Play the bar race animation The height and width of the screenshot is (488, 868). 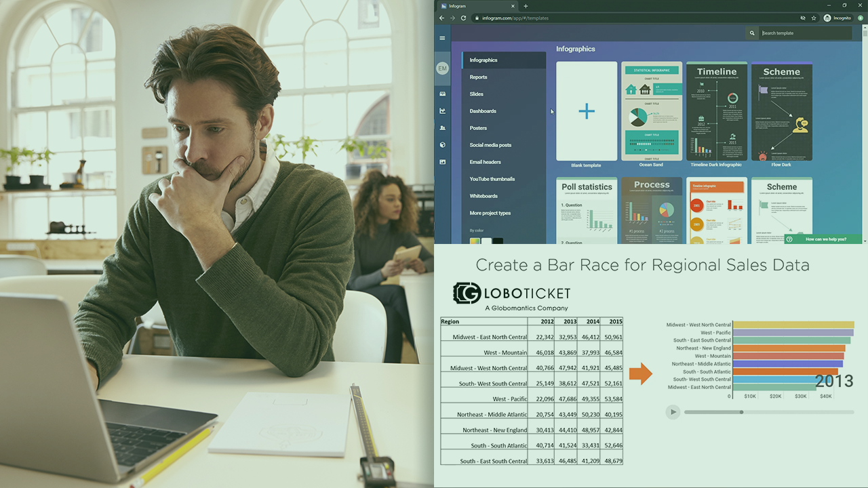point(673,412)
